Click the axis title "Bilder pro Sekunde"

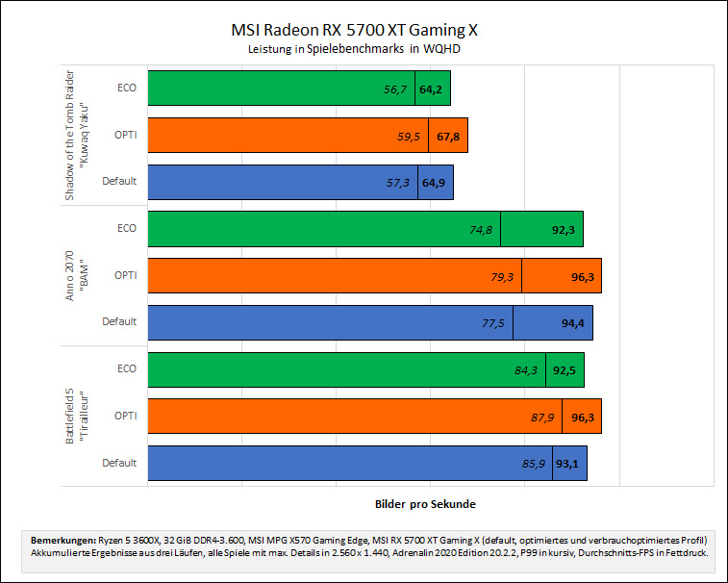(425, 504)
